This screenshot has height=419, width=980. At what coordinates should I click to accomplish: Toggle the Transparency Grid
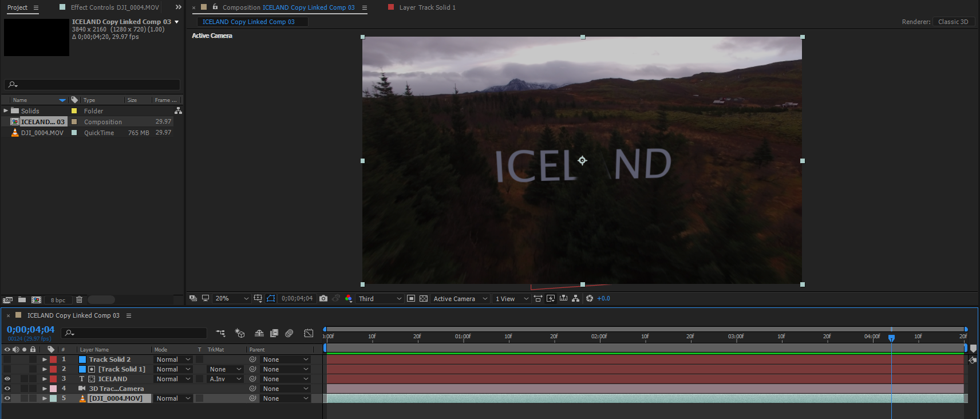pos(424,298)
